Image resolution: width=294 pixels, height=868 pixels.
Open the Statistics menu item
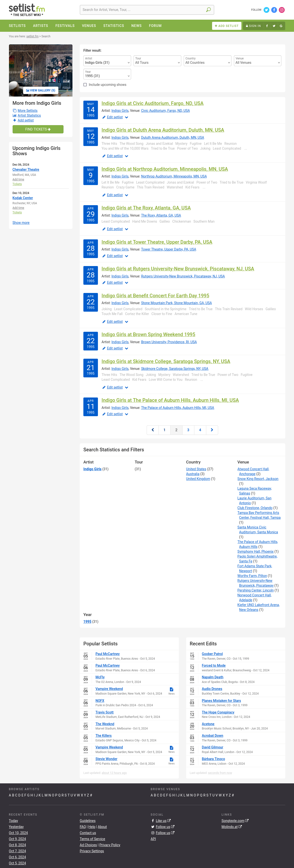click(113, 26)
